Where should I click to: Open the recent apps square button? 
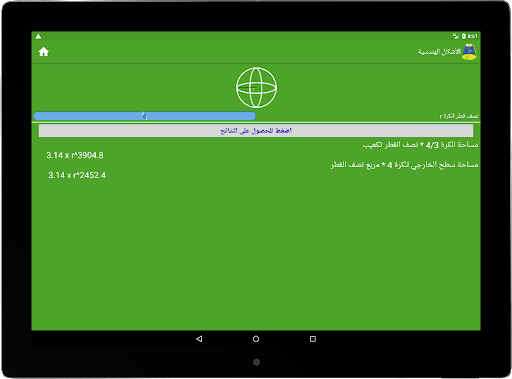[x=313, y=339]
